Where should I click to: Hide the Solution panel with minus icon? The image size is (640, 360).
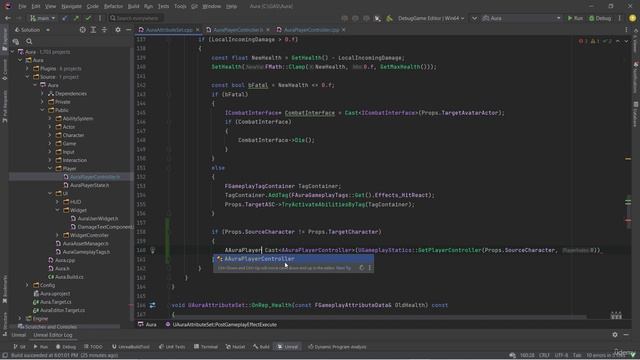(129, 30)
